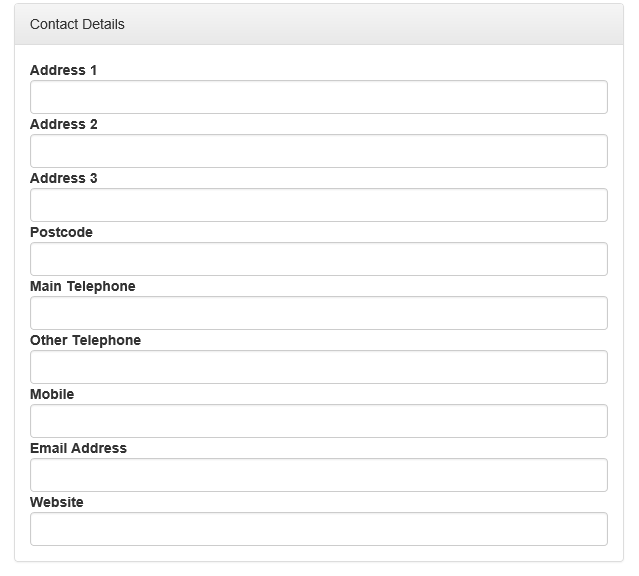Viewport: 639px width, 576px height.
Task: Select the Mobile number input field
Action: pos(318,421)
